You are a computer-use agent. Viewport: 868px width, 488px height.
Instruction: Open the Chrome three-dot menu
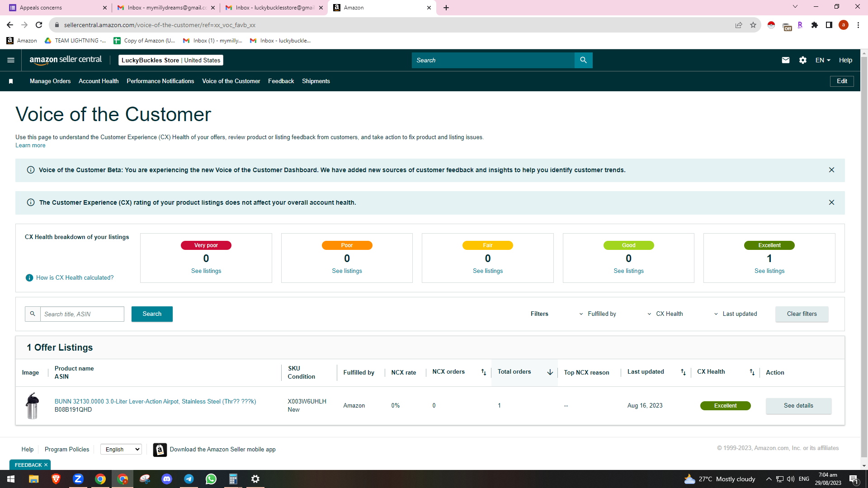pos(858,25)
